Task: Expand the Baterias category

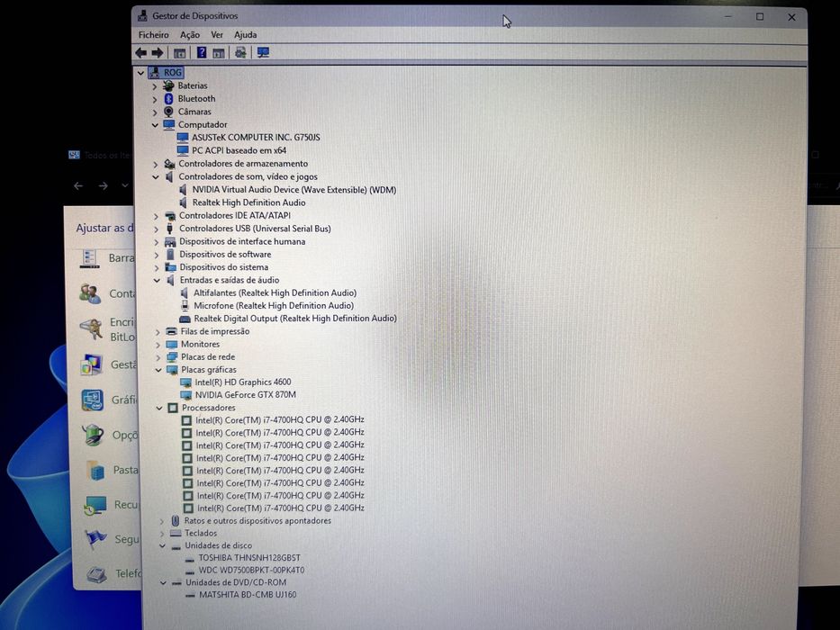Action: point(155,85)
